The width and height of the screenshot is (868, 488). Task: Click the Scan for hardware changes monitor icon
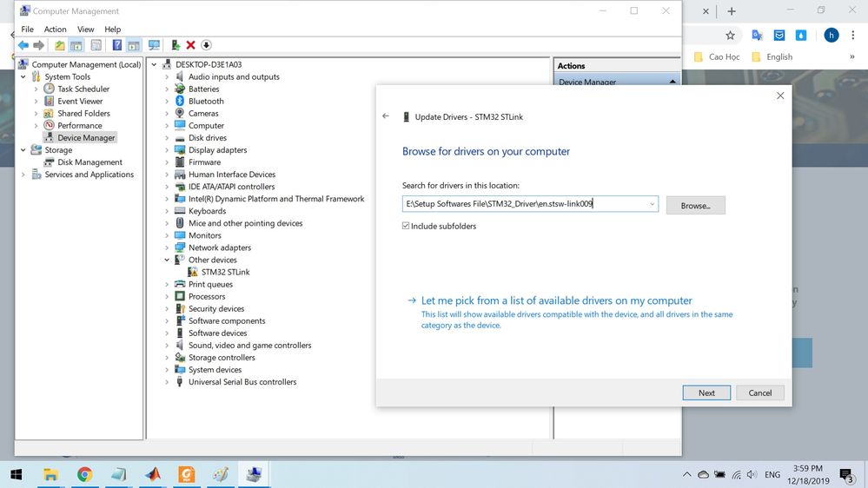click(154, 45)
